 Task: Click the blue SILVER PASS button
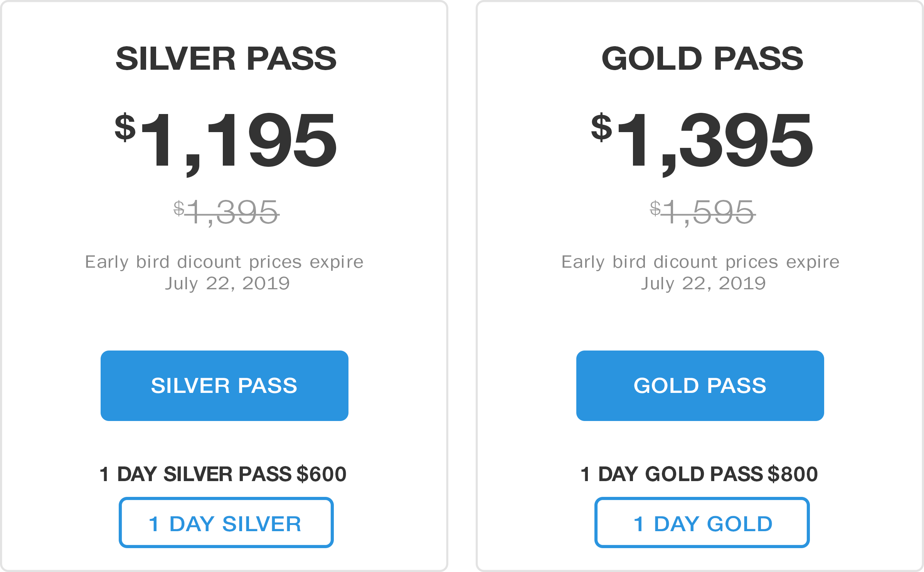[224, 386]
